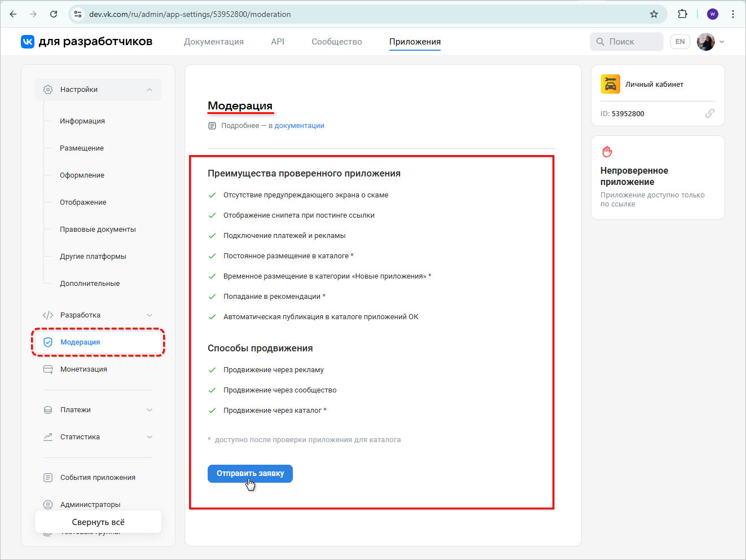The image size is (746, 560).
Task: Expand the Платежи section
Action: (149, 409)
